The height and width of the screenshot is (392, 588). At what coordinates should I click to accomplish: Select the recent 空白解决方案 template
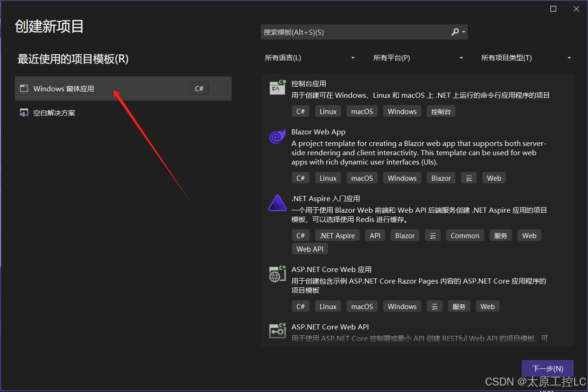pos(123,113)
